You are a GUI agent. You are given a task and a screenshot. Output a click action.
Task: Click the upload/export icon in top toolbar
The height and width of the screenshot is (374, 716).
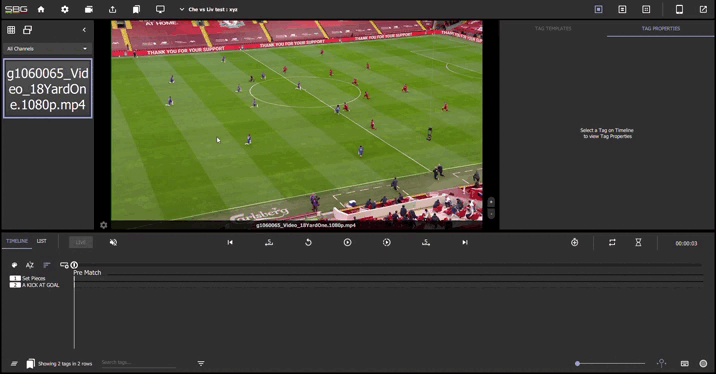pos(112,9)
